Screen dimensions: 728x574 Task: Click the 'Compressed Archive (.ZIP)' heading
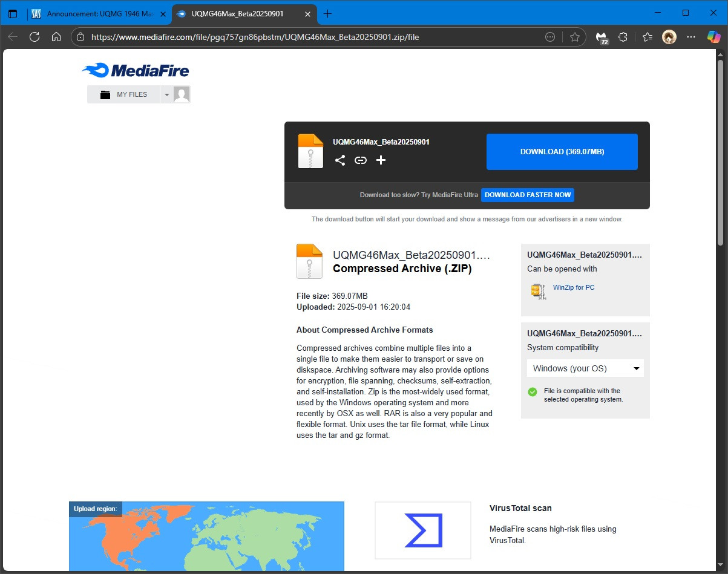402,269
